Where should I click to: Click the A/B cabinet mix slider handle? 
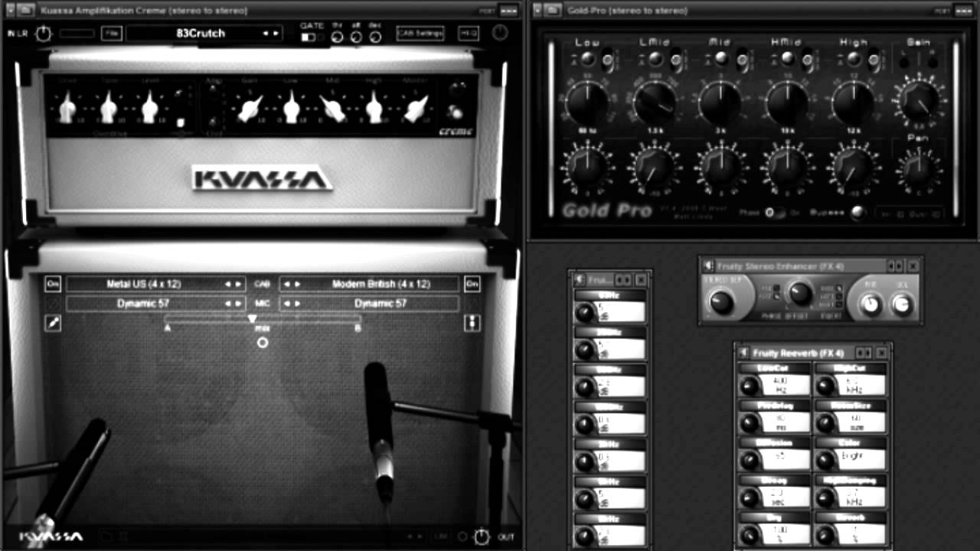tap(253, 318)
